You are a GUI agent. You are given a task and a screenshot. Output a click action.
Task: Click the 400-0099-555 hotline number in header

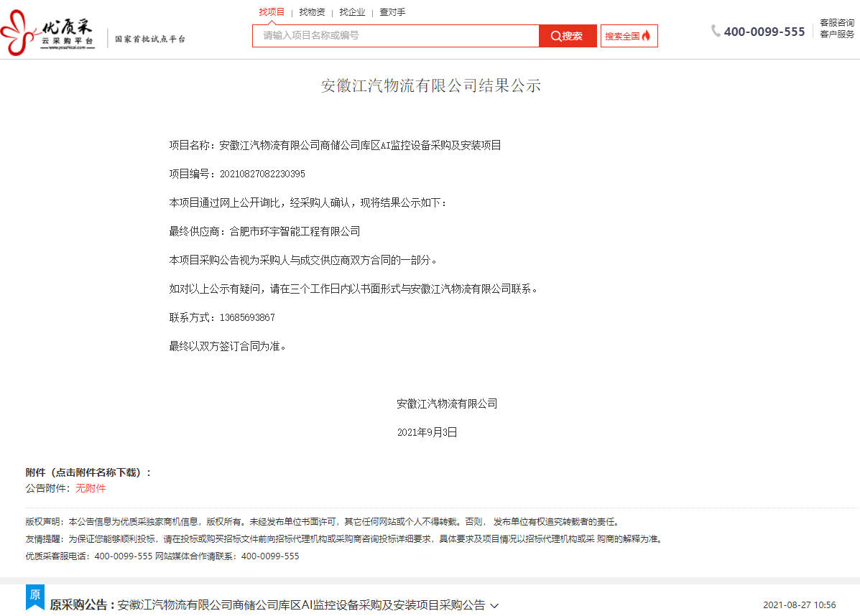[x=764, y=32]
